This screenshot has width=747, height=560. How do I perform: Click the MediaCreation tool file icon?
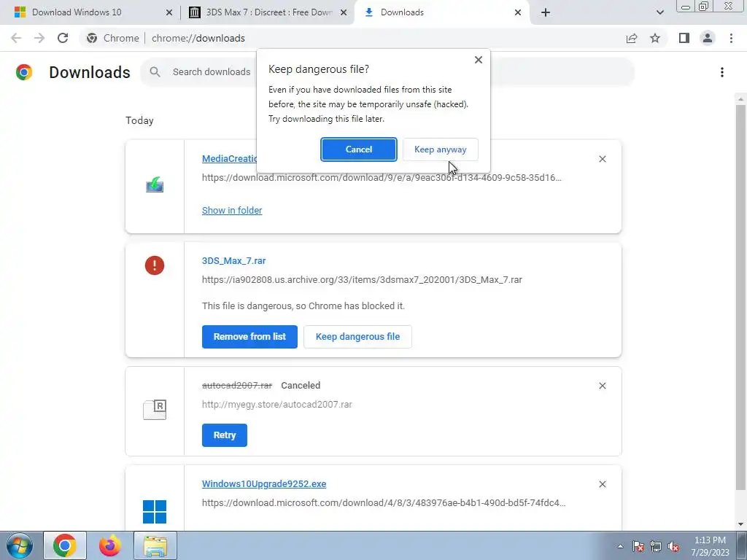click(155, 184)
